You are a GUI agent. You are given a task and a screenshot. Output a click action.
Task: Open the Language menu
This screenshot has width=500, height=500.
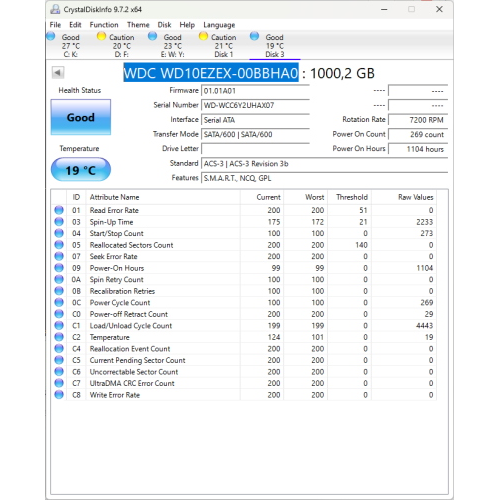pos(219,25)
